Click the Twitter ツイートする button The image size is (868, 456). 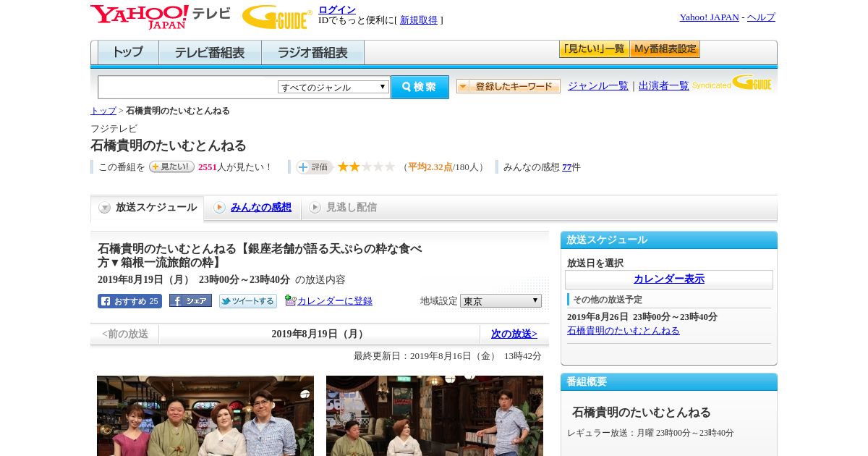[248, 301]
